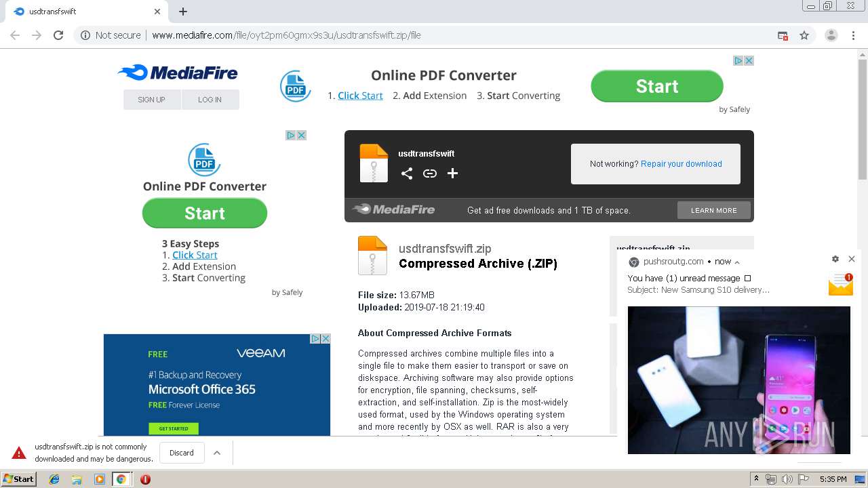868x488 pixels.
Task: Click LOG IN button
Action: (x=210, y=100)
